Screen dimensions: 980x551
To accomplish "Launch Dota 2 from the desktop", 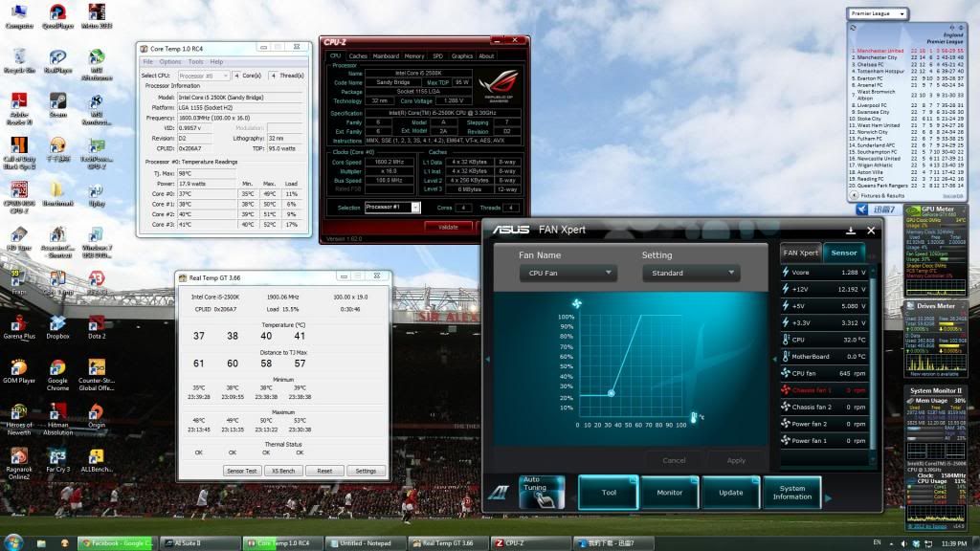I will [x=97, y=320].
